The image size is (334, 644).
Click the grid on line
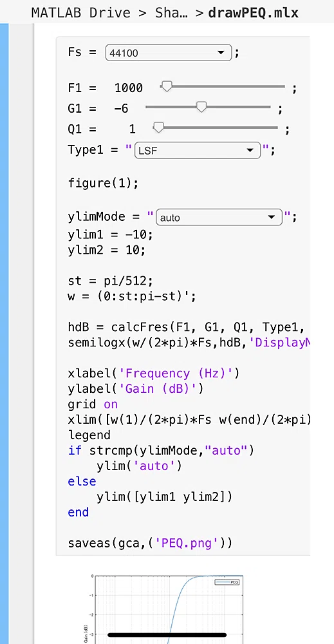click(93, 404)
